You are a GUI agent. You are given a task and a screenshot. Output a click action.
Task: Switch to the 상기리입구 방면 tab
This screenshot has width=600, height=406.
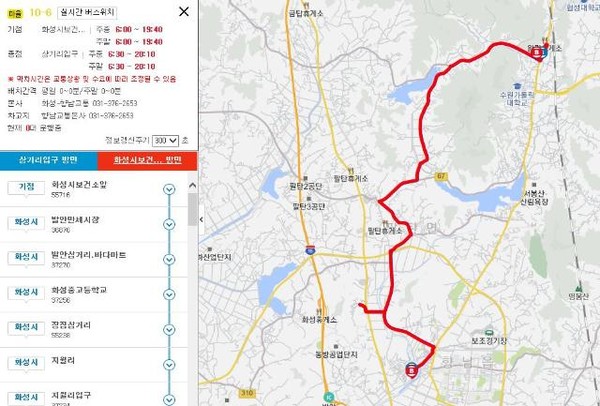49,160
